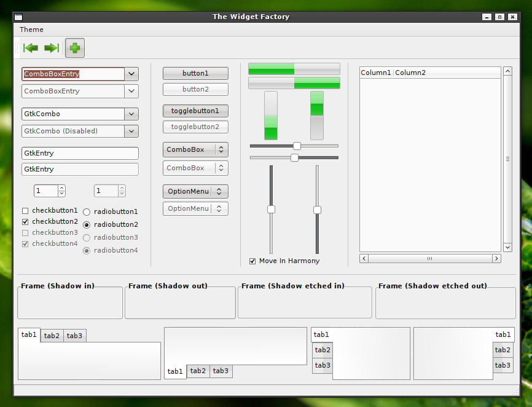The height and width of the screenshot is (407, 532).
Task: Toggle the greyed togglebutton2
Action: point(195,127)
